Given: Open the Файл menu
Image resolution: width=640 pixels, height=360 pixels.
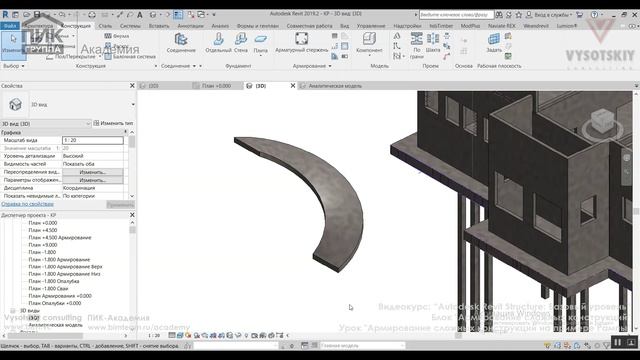Looking at the screenshot, I should coord(9,26).
